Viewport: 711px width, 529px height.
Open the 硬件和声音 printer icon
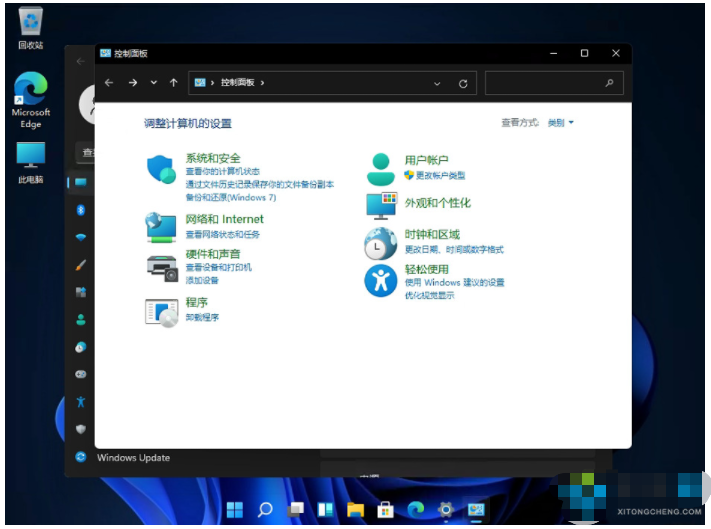pyautogui.click(x=161, y=266)
